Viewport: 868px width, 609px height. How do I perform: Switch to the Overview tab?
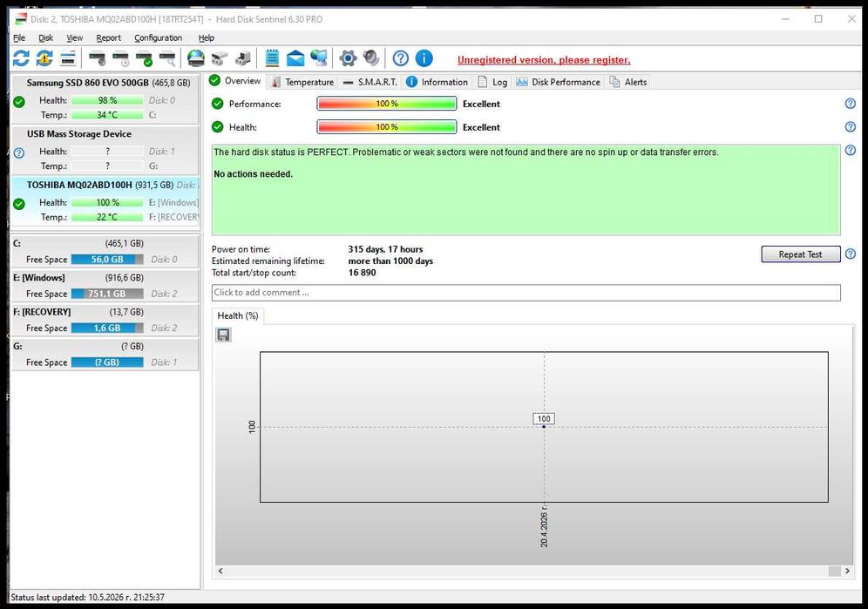[235, 81]
